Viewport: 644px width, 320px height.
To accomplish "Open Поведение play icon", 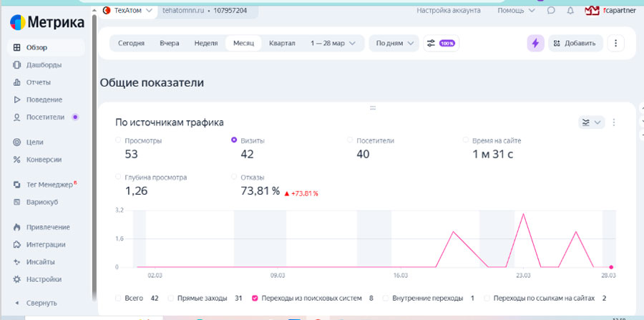I will [17, 100].
